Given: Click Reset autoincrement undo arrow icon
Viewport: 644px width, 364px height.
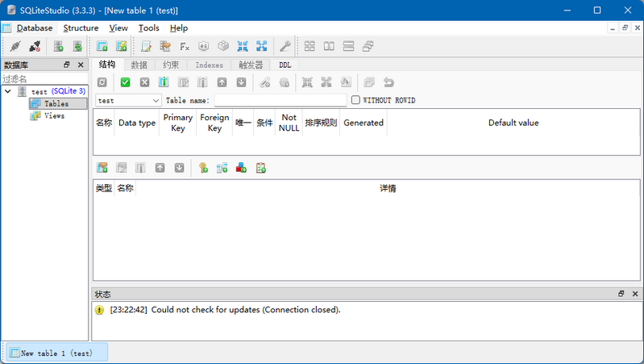Looking at the screenshot, I should 388,82.
